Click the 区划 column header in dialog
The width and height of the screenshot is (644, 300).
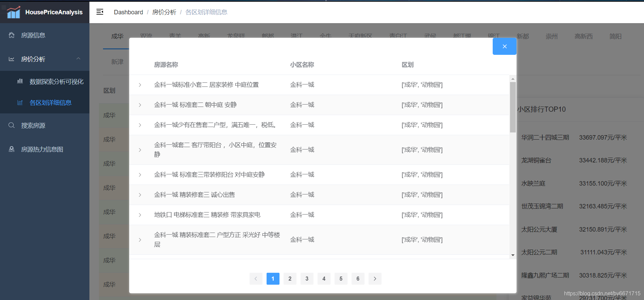(407, 65)
